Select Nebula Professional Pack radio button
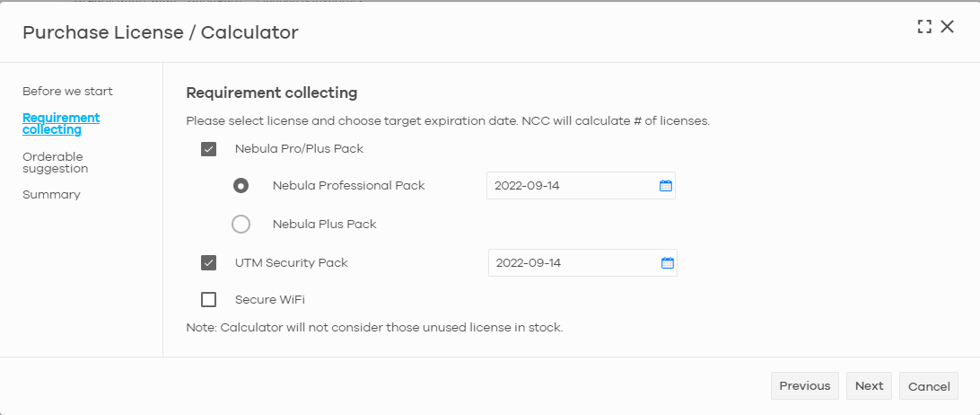 [241, 186]
